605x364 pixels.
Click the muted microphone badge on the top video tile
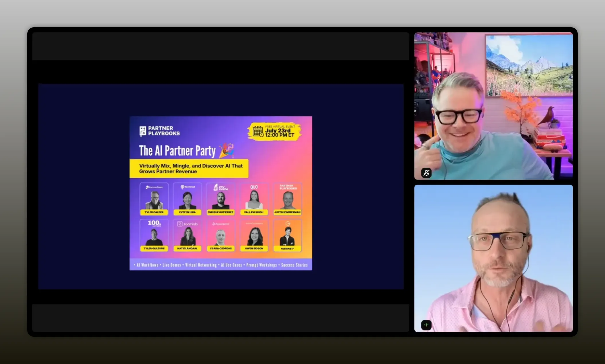(x=426, y=173)
